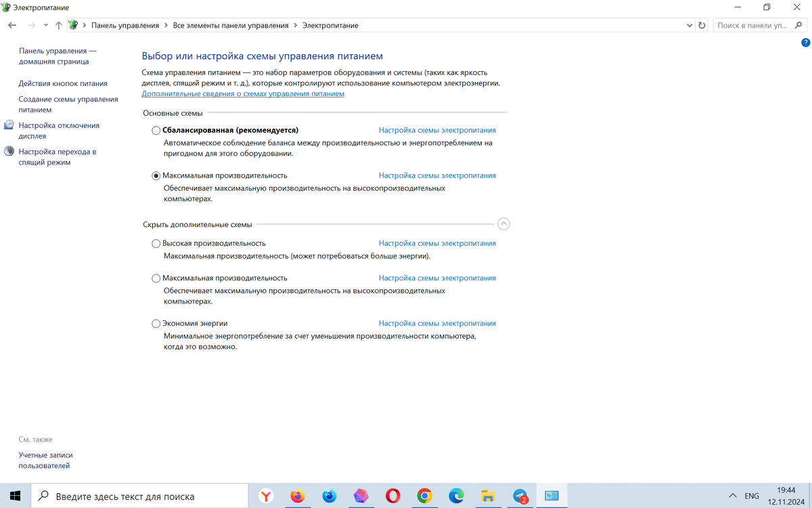Screen dimensions: 812x508
Task: Click the Windows taskbar search field
Action: tap(141, 496)
